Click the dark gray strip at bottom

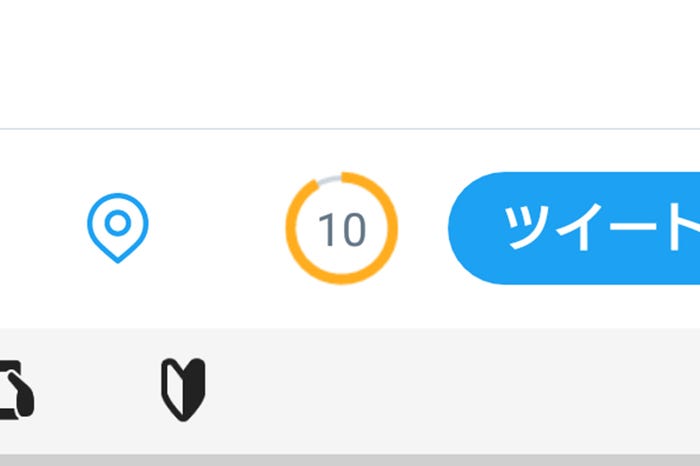click(x=350, y=460)
